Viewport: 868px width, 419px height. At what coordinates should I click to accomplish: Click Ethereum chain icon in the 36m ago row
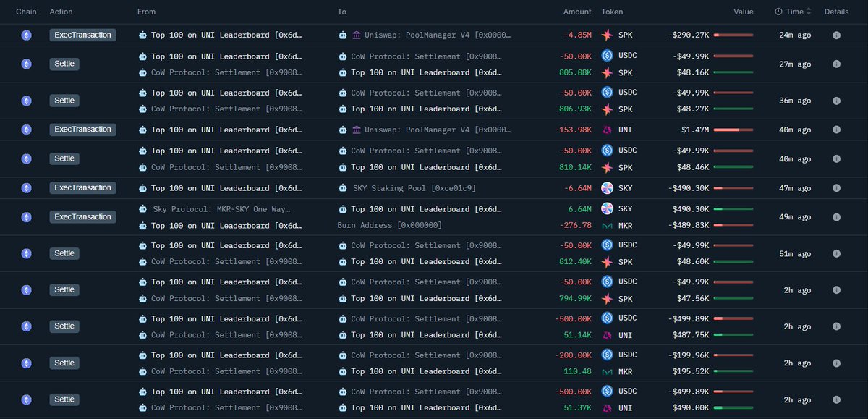click(x=27, y=101)
